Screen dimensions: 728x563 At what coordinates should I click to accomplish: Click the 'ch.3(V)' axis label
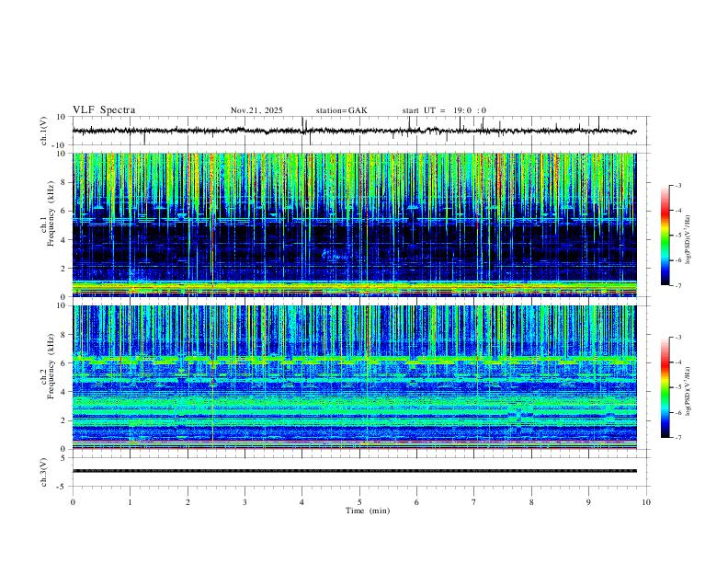click(44, 472)
